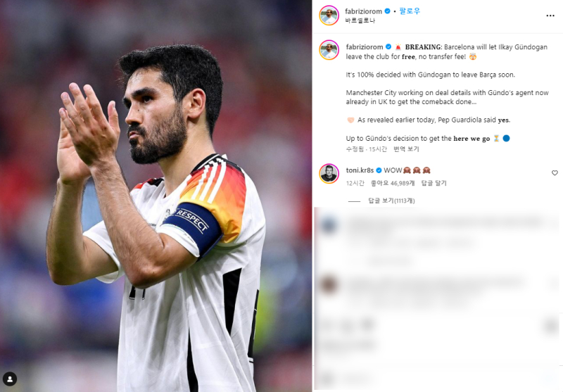Click the tagged people icon on photo
Image resolution: width=563 pixels, height=392 pixels.
pyautogui.click(x=10, y=379)
